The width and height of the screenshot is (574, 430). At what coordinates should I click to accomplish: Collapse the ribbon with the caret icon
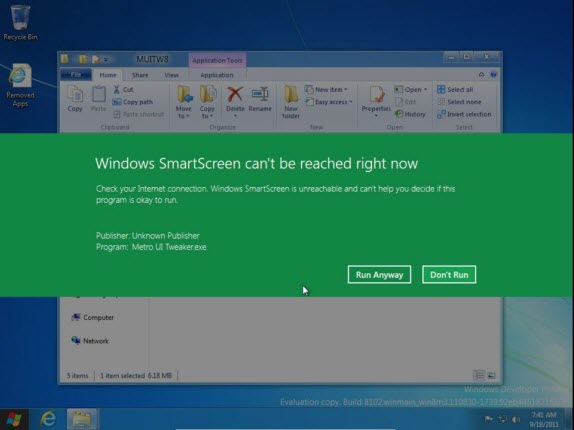(x=481, y=75)
